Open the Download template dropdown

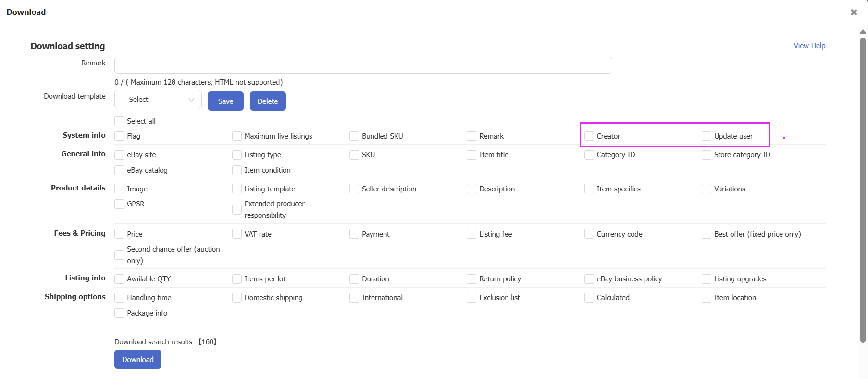[158, 100]
